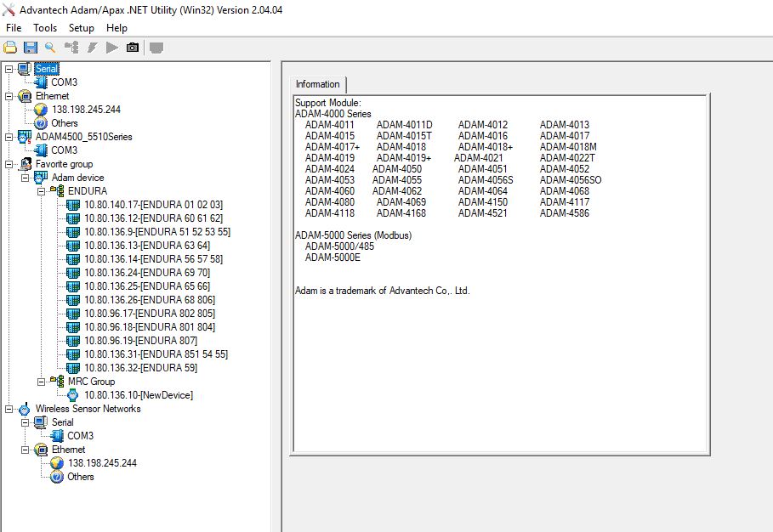Click the ENDURA group icon

pos(58,191)
